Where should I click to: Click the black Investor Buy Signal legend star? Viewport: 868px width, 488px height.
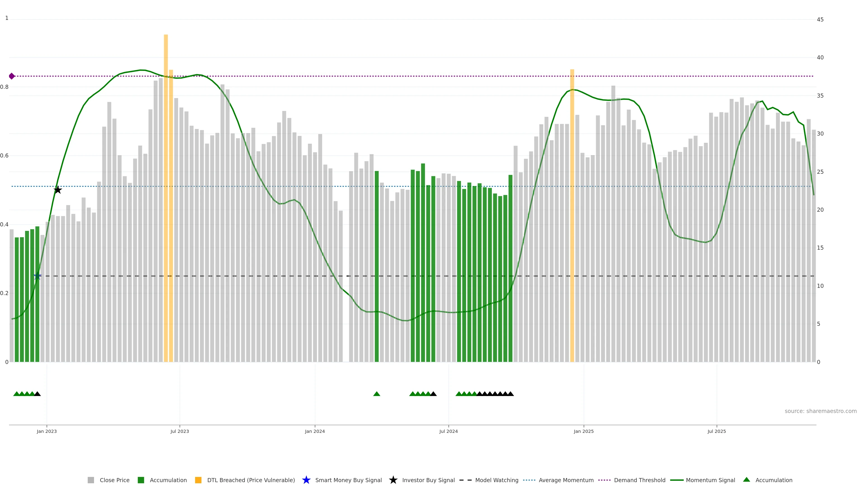[x=393, y=480]
